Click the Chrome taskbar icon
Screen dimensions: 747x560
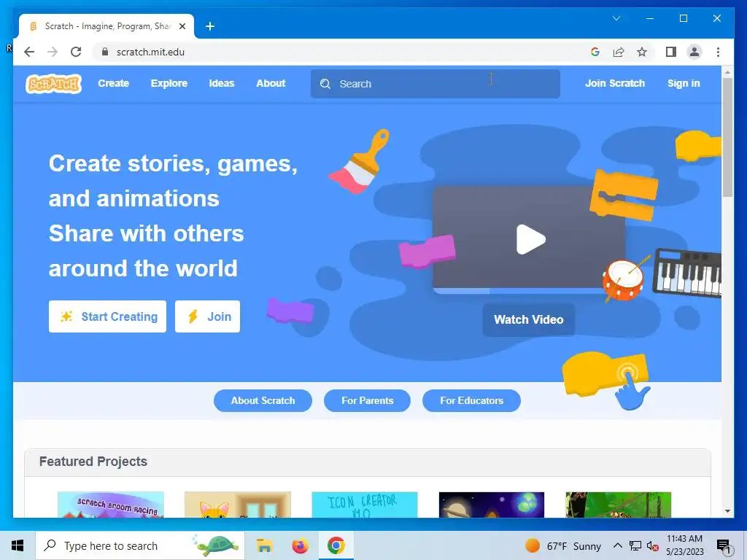(x=336, y=545)
